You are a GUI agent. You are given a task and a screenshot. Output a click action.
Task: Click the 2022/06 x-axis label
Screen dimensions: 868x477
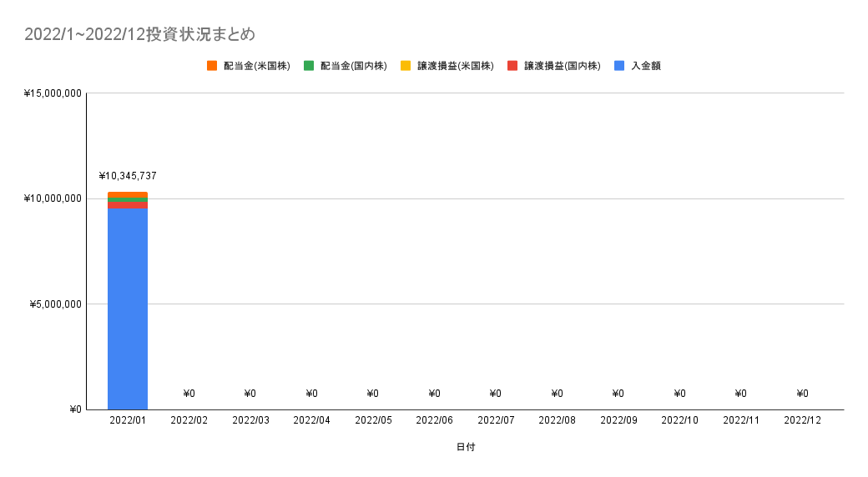pyautogui.click(x=435, y=420)
